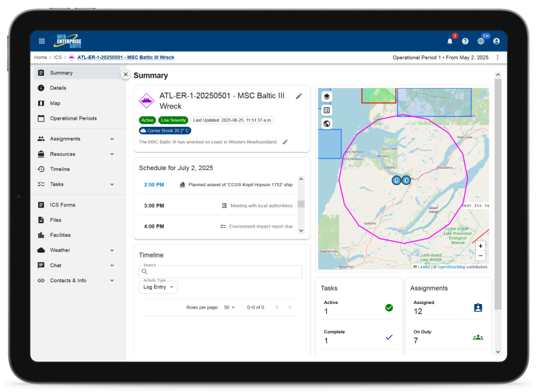Click the Assigned badge icon
The image size is (538, 392).
tap(478, 308)
